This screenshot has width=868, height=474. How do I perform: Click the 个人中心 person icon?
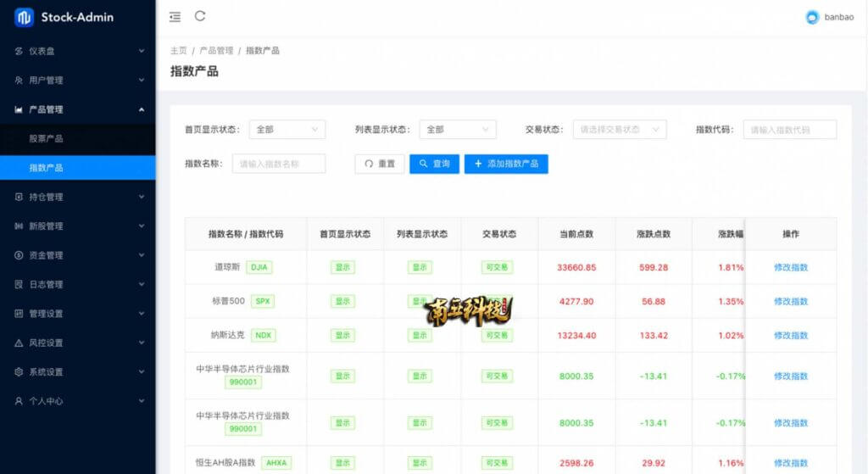coord(19,401)
